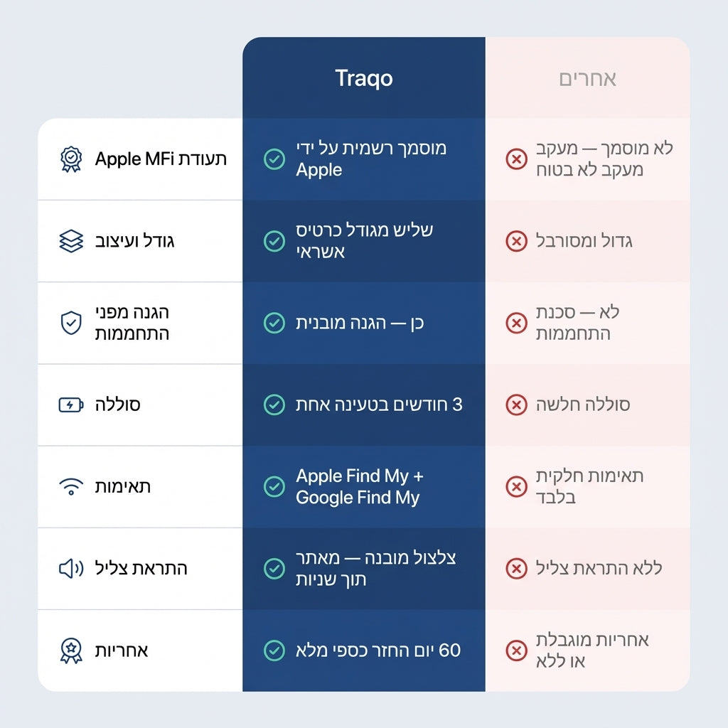Image resolution: width=728 pixels, height=728 pixels.
Task: Click the תעודת Apple MFi row label
Action: (161, 159)
